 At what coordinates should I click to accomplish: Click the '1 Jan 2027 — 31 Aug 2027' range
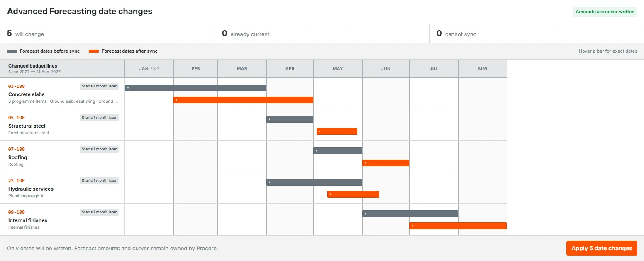(x=34, y=72)
